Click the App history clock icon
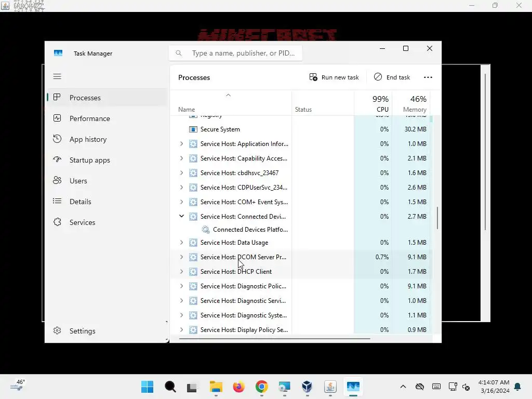The image size is (532, 399). click(57, 139)
